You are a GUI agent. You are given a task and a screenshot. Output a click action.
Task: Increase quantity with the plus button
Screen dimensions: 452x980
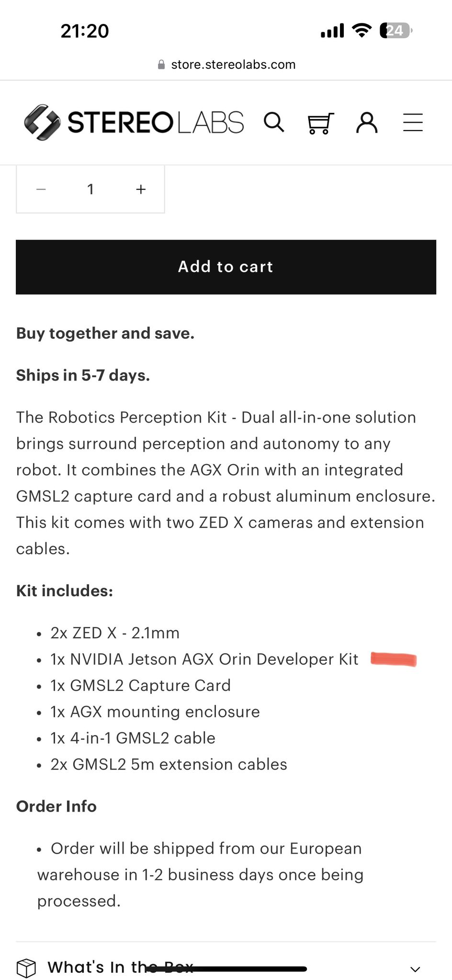pos(141,189)
